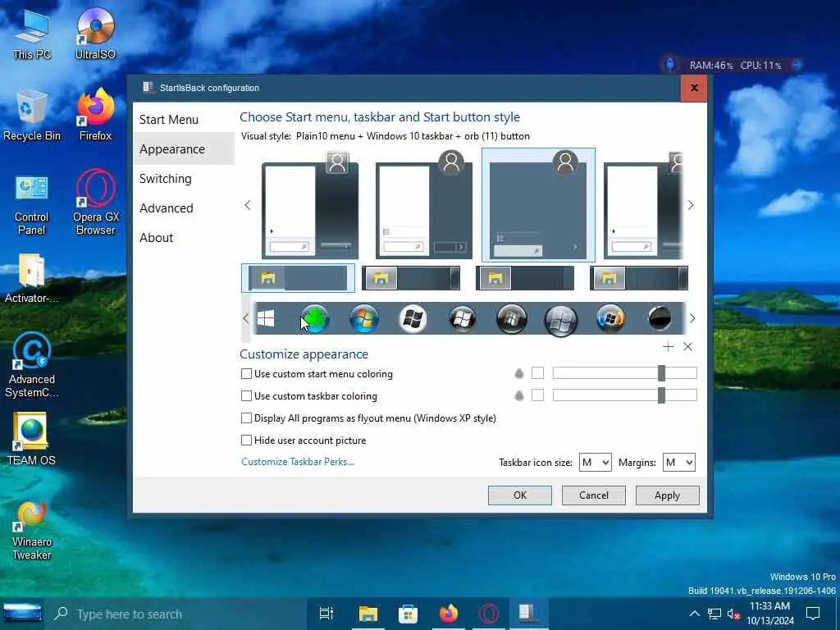Open the Control Panel desktop icon
The height and width of the screenshot is (630, 840).
[x=32, y=205]
